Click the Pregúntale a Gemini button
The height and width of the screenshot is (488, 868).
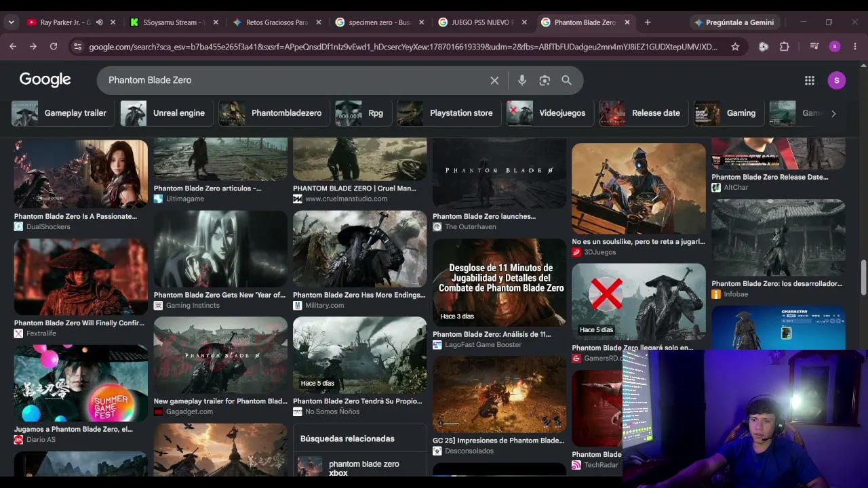coord(734,22)
